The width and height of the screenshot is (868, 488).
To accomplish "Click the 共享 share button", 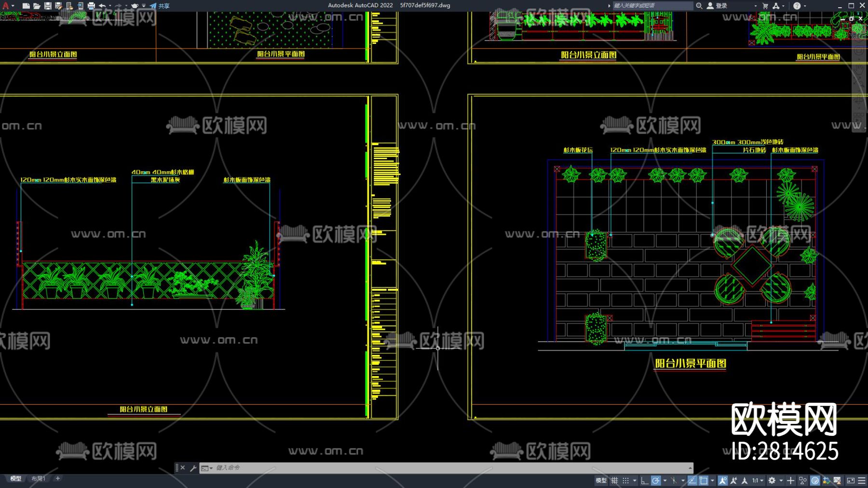I will click(x=160, y=6).
